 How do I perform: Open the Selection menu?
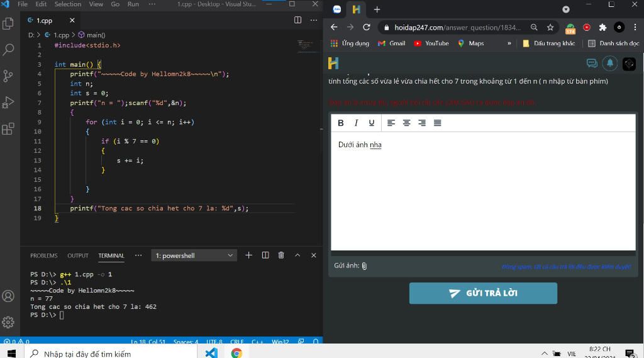(68, 4)
